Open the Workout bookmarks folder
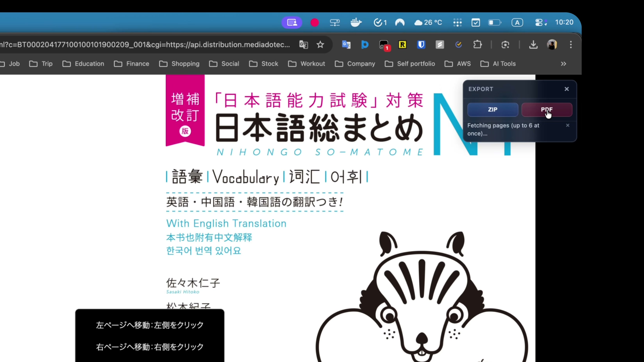The image size is (644, 362). coord(307,64)
